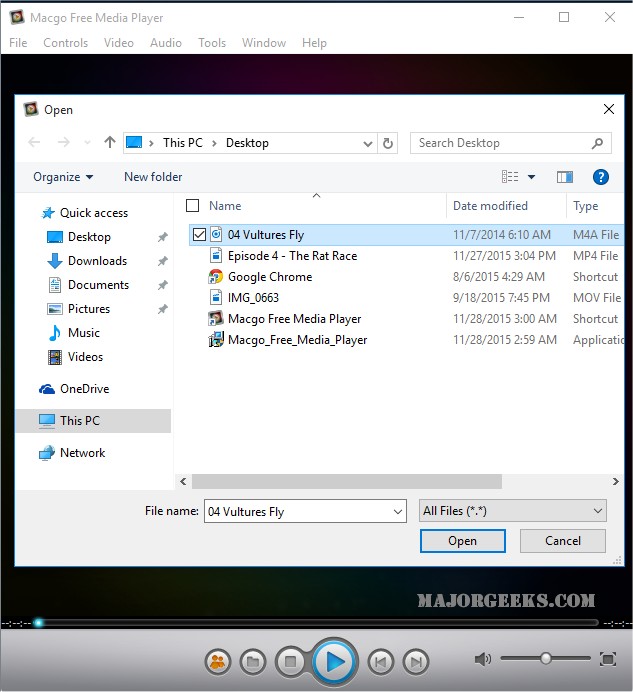Tick the select-all checkbox beside Name
This screenshot has width=633, height=692.
[192, 206]
